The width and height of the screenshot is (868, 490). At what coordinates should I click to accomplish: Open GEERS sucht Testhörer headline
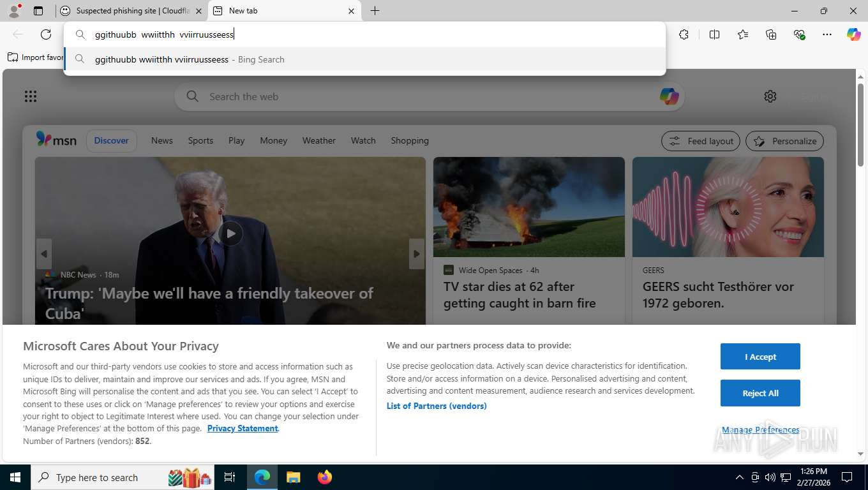coord(718,295)
